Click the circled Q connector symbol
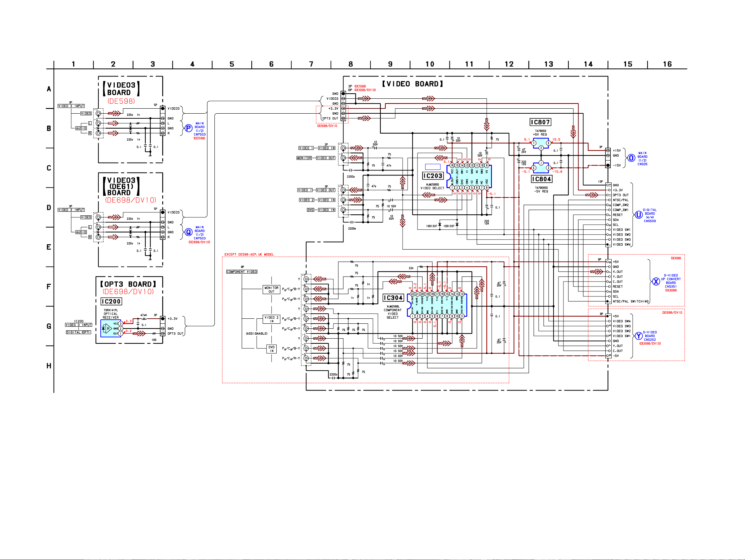The height and width of the screenshot is (560, 745). [188, 232]
